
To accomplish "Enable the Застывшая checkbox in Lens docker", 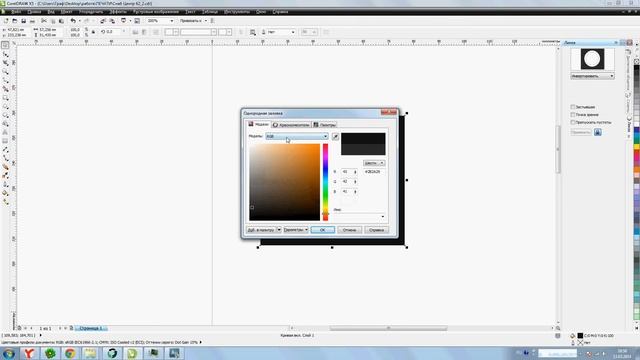I will (573, 107).
